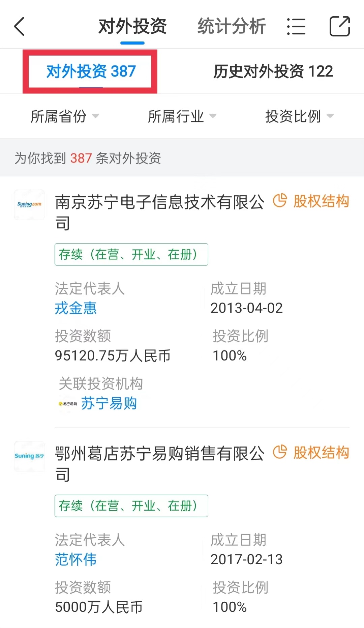Viewport: 364px width, 628px height.
Task: Tap the small 苏宁易购 institution logo
Action: (x=68, y=404)
